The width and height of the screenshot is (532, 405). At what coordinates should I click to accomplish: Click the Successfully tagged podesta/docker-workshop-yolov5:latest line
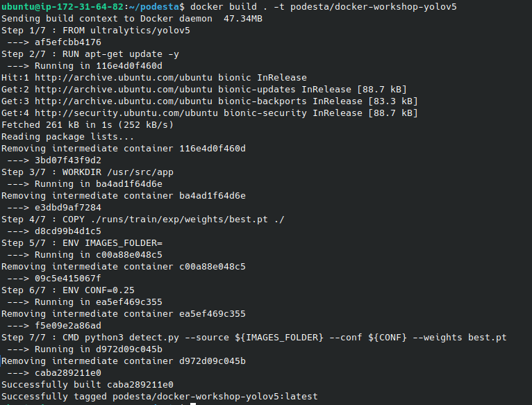coord(159,397)
